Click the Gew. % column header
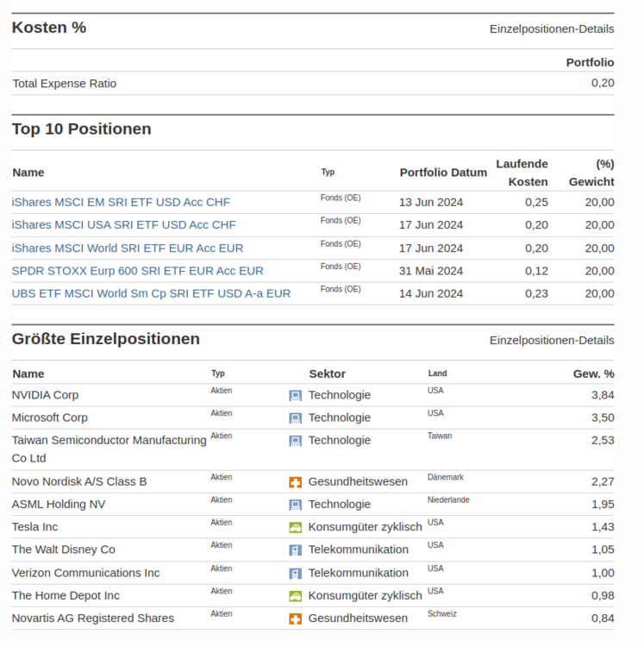The width and height of the screenshot is (644, 647). [x=593, y=374]
